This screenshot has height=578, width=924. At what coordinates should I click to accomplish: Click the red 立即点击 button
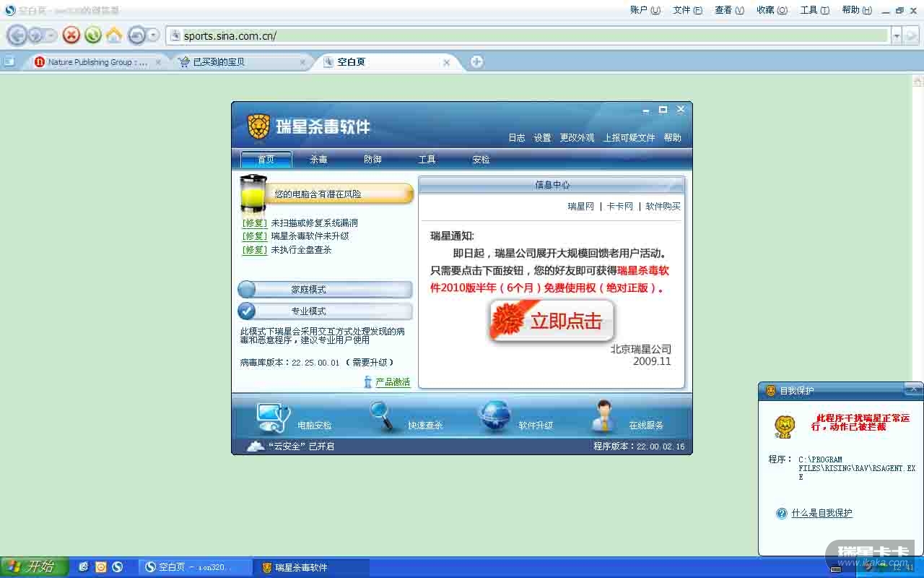pyautogui.click(x=552, y=321)
